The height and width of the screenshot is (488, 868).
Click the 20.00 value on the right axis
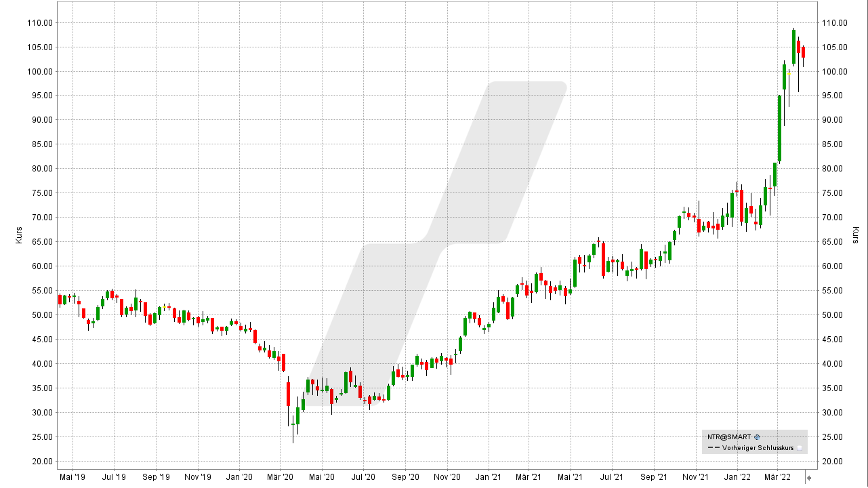(x=833, y=462)
